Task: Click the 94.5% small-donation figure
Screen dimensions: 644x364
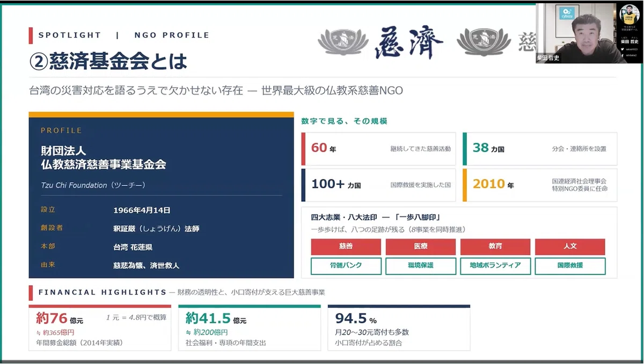Action: pos(356,319)
